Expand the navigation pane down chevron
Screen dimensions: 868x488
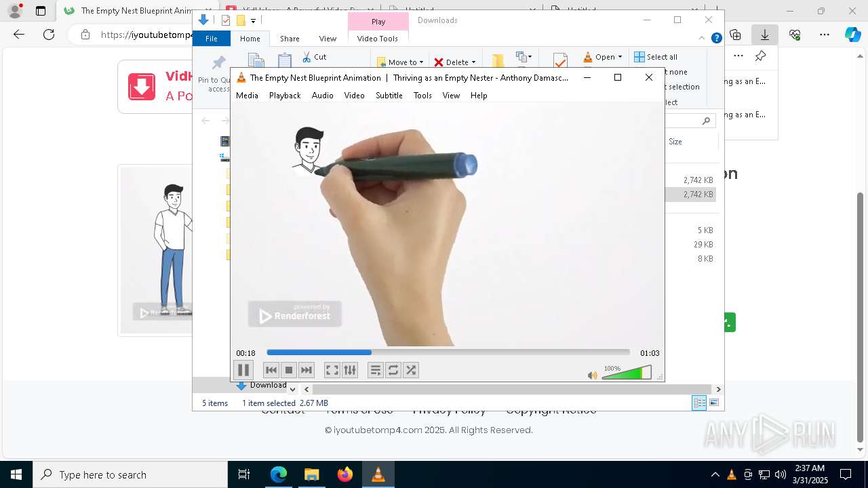click(292, 390)
